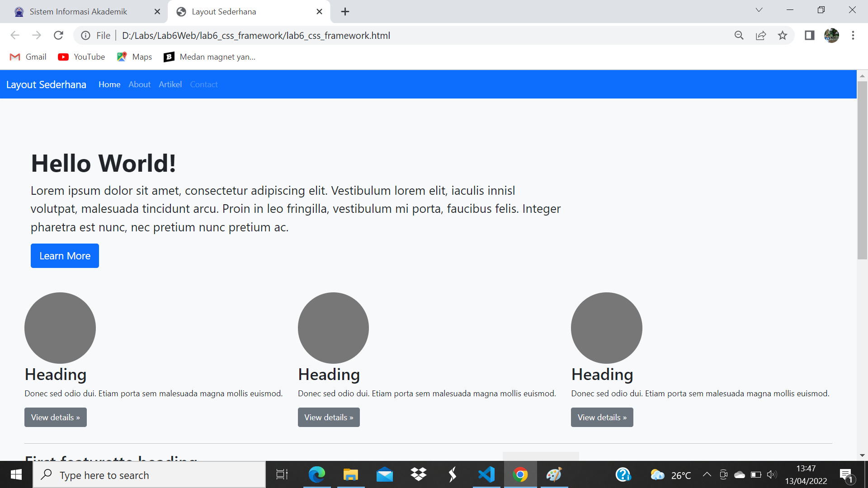Click the Windows search box
The image size is (868, 488).
(149, 474)
